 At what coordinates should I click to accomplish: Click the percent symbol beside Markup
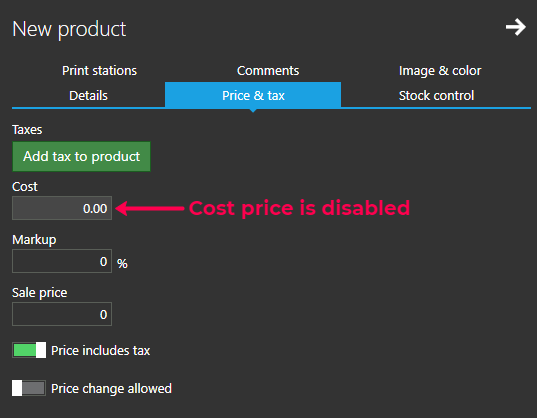122,264
